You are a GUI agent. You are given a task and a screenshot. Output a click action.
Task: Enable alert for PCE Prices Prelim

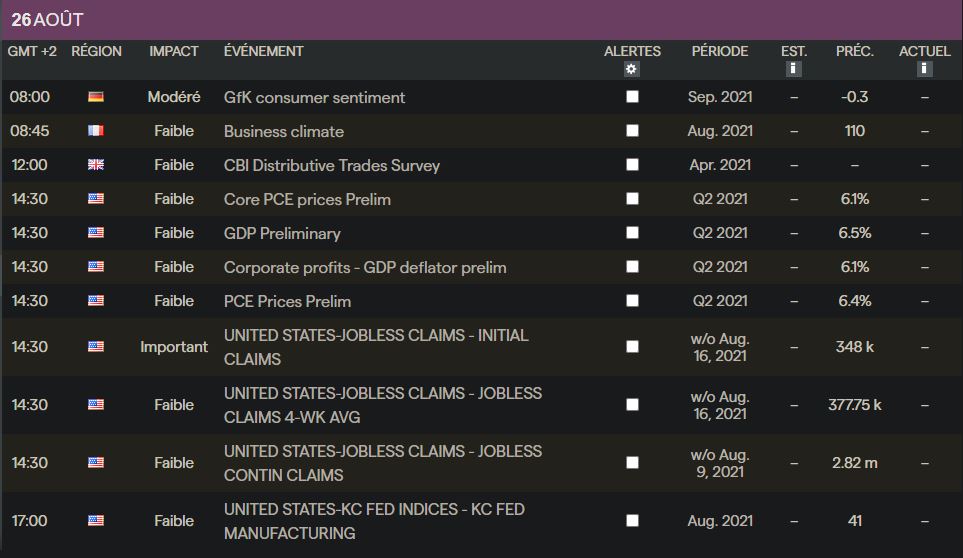pos(632,301)
